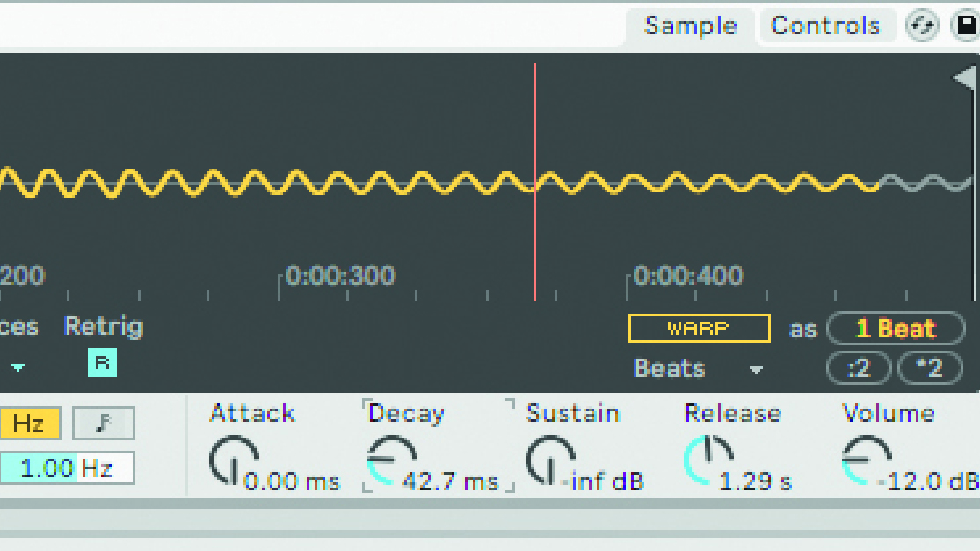The width and height of the screenshot is (980, 551).
Task: Switch to the Sample tab
Action: pyautogui.click(x=691, y=26)
